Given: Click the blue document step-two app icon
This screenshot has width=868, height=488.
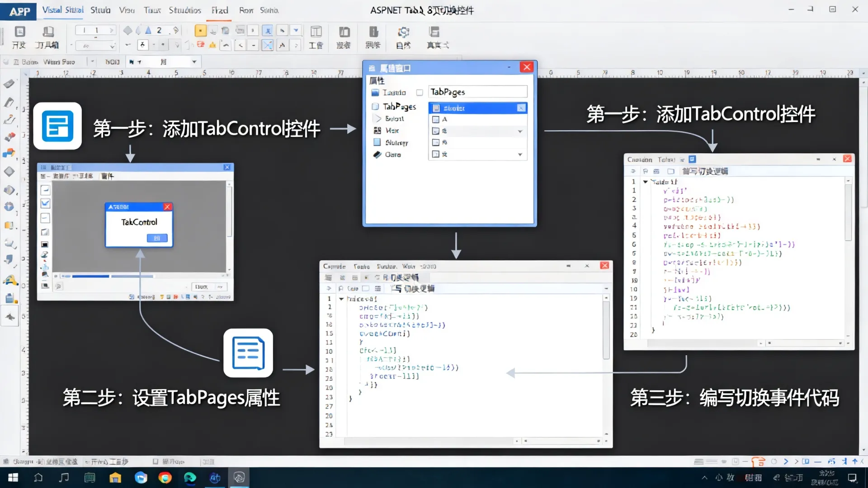Looking at the screenshot, I should (x=248, y=353).
